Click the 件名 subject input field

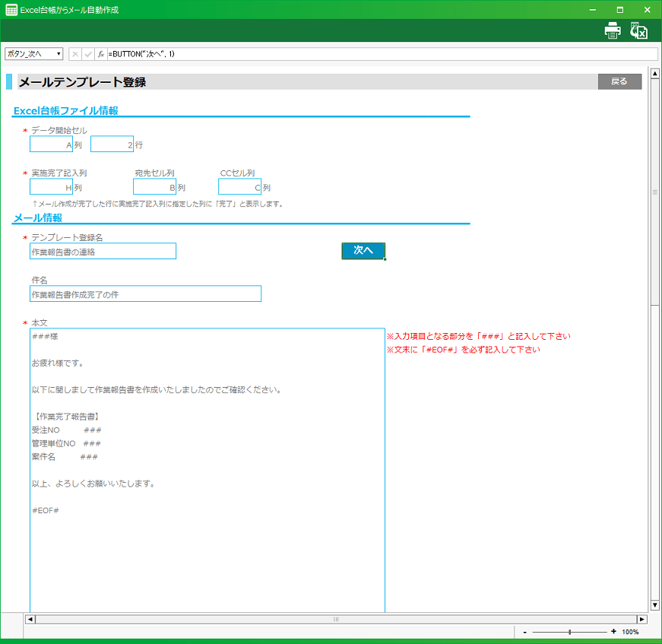[145, 294]
